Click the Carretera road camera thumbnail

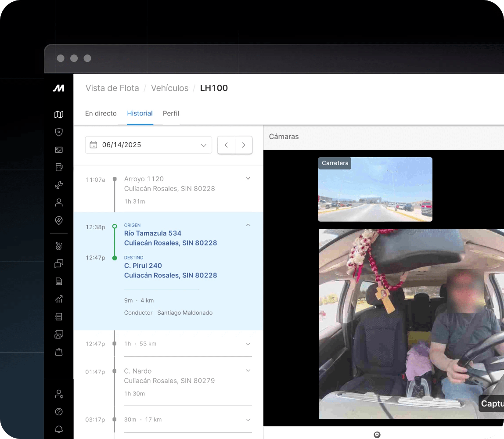(x=375, y=189)
